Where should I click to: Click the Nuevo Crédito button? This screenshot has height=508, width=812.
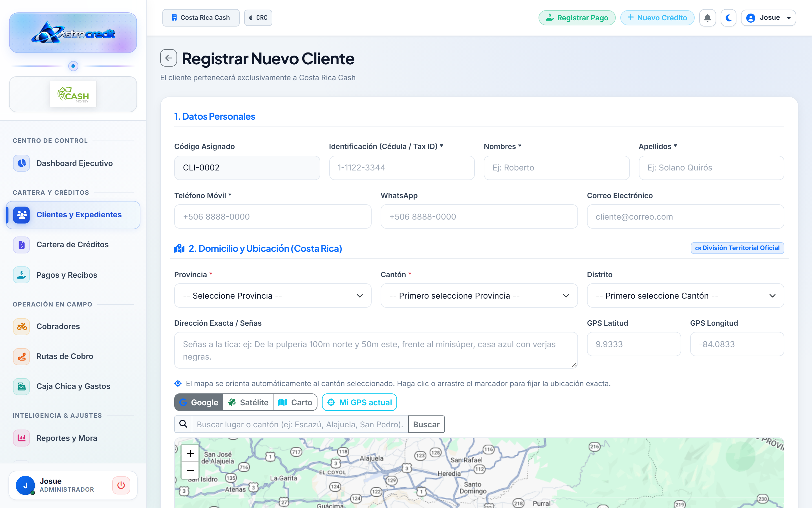tap(657, 18)
